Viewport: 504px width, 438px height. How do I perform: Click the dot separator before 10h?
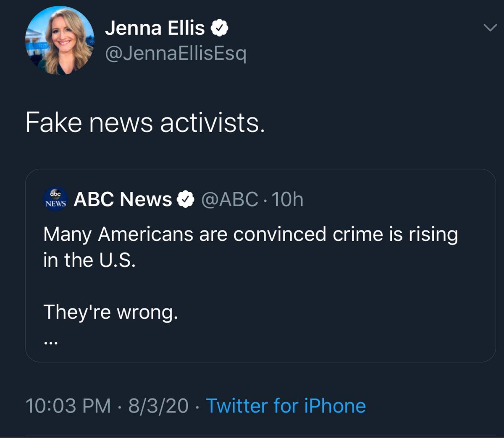(x=265, y=200)
